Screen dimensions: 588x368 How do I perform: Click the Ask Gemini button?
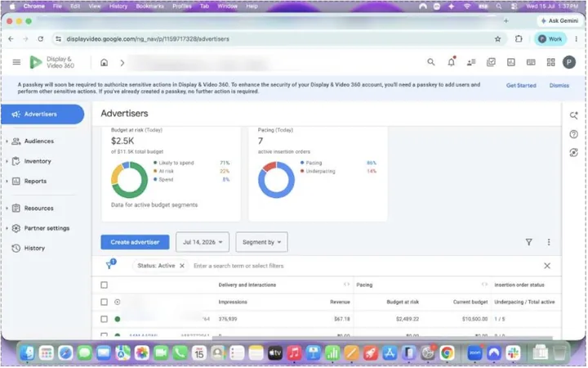pyautogui.click(x=560, y=21)
